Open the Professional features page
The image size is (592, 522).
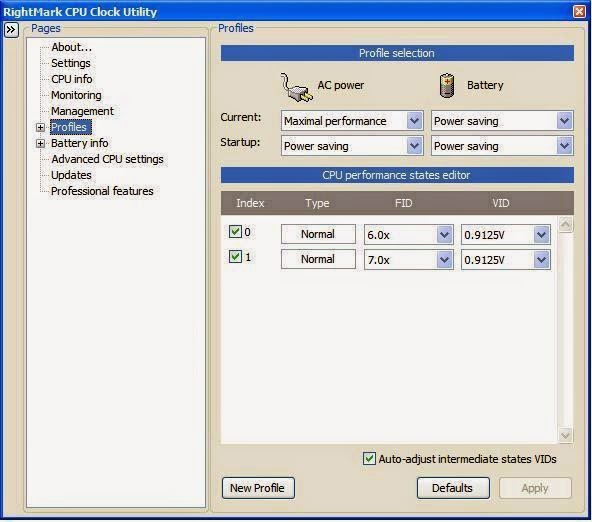click(102, 191)
